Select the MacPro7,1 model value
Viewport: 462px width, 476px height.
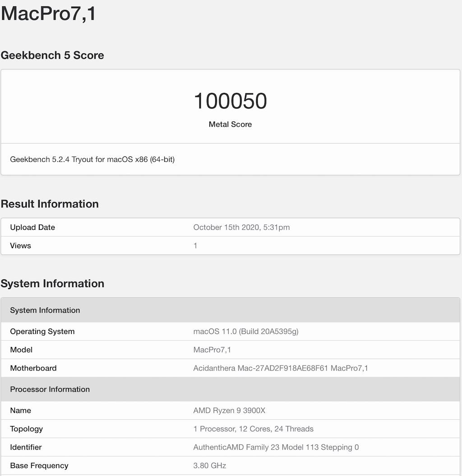coord(212,350)
